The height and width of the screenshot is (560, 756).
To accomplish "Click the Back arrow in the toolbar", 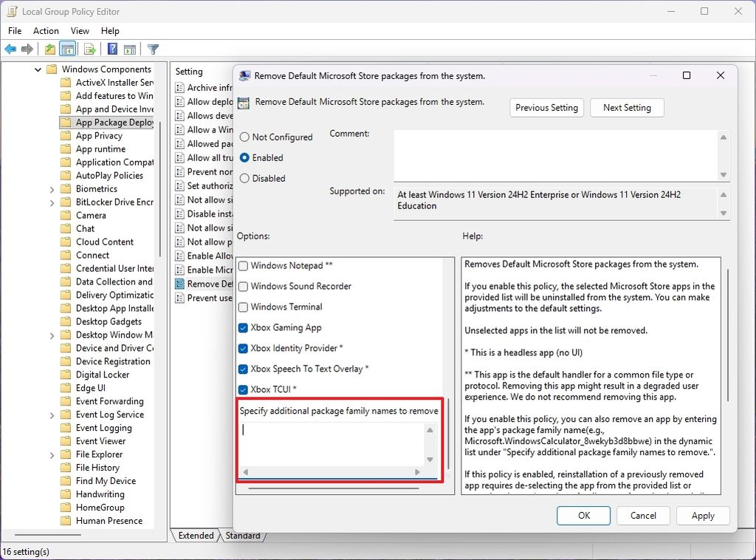I will [10, 49].
